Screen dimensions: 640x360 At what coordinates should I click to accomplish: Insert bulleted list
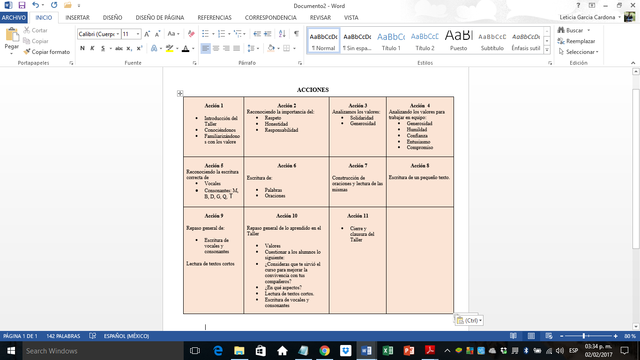[x=205, y=34]
